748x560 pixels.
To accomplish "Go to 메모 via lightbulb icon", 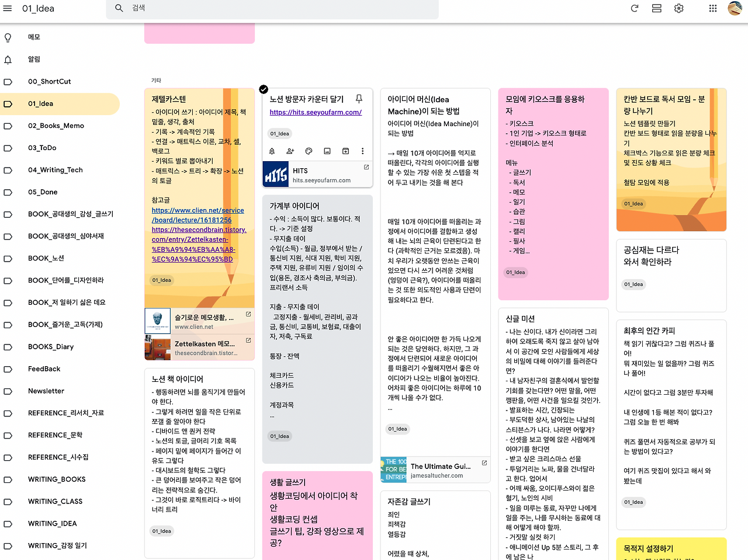I will 8,37.
